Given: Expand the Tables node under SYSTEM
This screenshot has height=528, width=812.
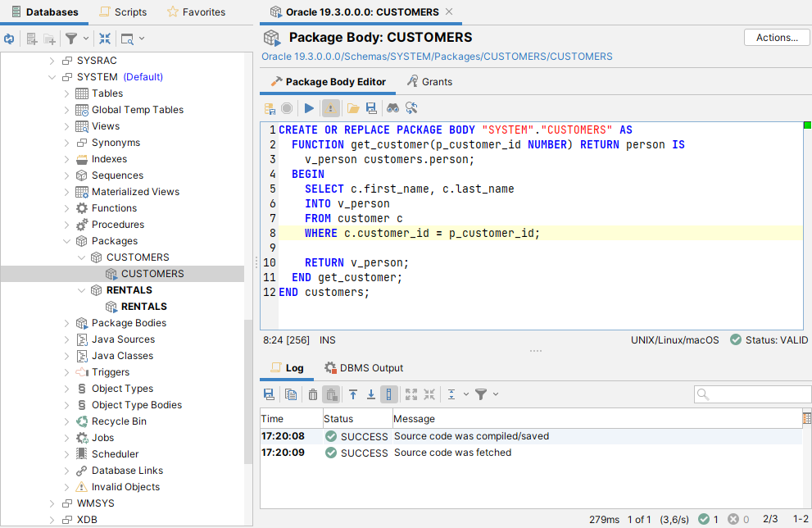Looking at the screenshot, I should 66,93.
